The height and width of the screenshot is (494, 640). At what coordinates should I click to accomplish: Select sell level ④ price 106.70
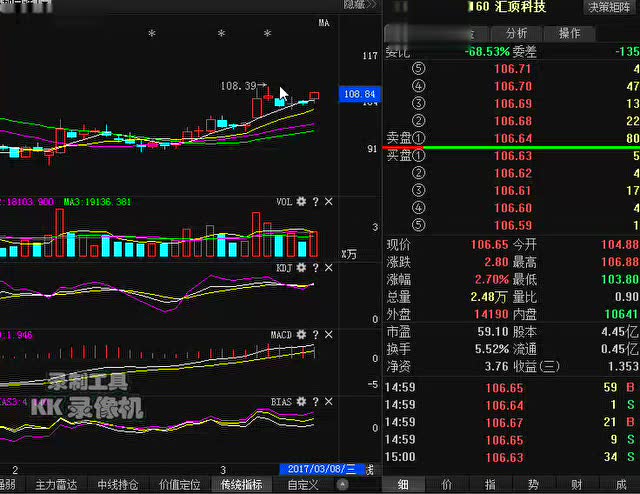pos(513,86)
